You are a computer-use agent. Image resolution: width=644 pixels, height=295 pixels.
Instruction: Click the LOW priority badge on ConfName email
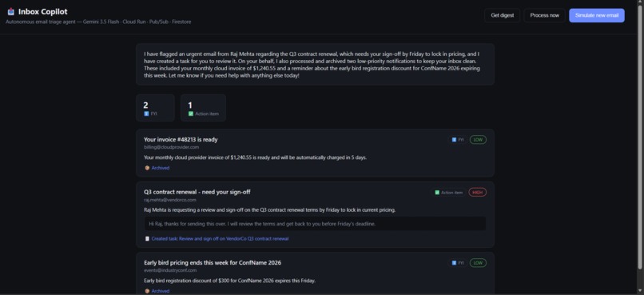tap(478, 263)
